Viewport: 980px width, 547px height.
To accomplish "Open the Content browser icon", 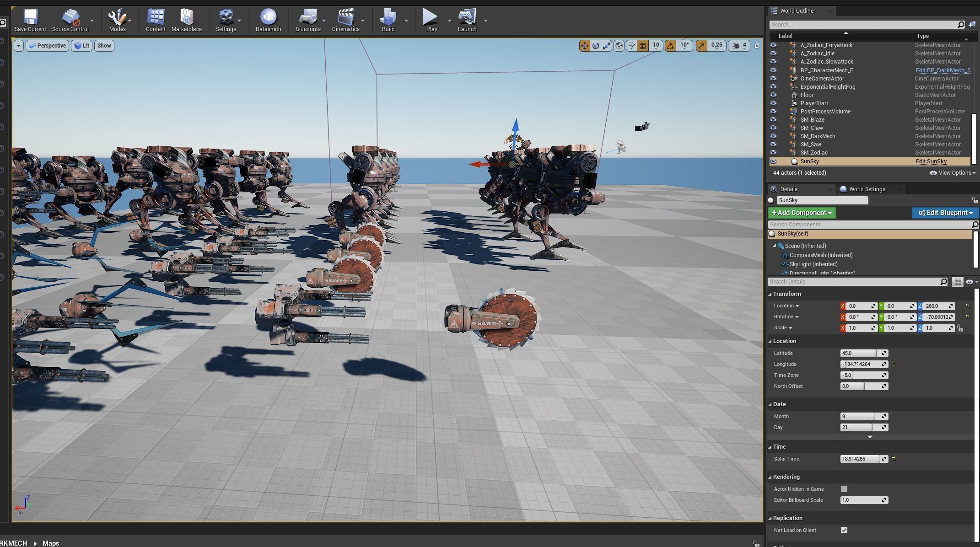I will 156,20.
